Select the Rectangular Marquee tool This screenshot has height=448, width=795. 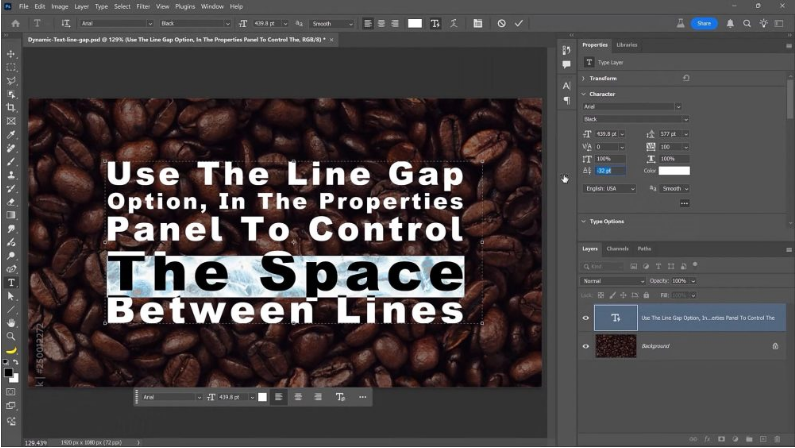(11, 67)
